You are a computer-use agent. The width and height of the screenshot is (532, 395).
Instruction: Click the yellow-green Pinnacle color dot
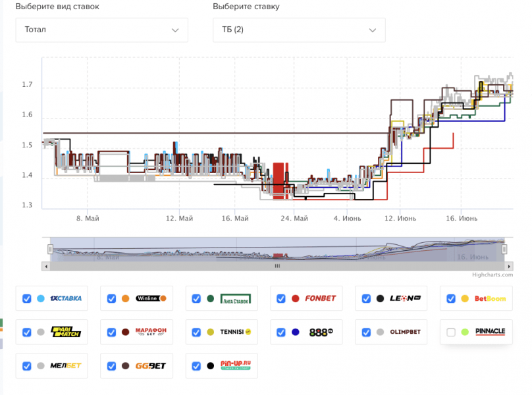(x=465, y=332)
